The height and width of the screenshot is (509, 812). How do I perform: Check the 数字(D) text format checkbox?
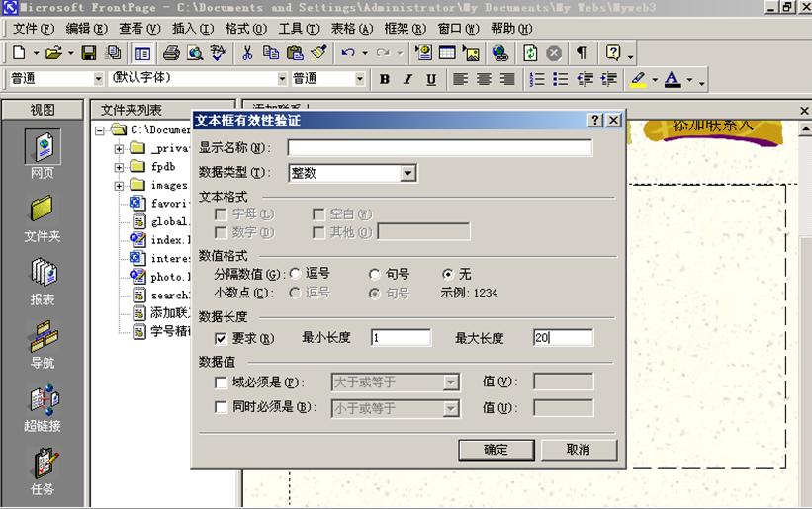221,233
